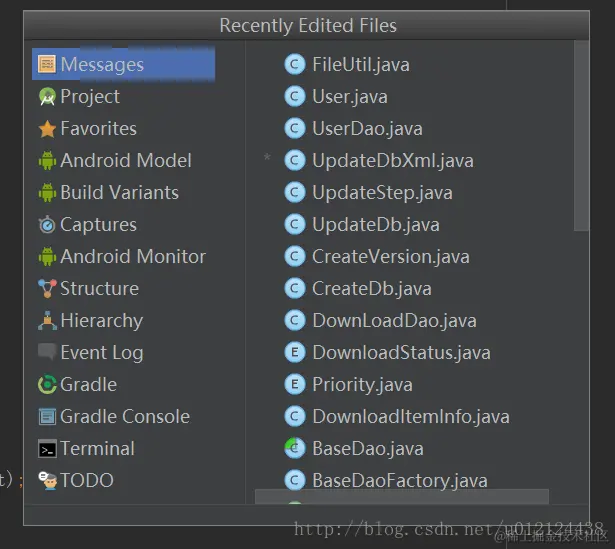Click the Gradle Console icon
Image resolution: width=615 pixels, height=549 pixels.
point(47,416)
